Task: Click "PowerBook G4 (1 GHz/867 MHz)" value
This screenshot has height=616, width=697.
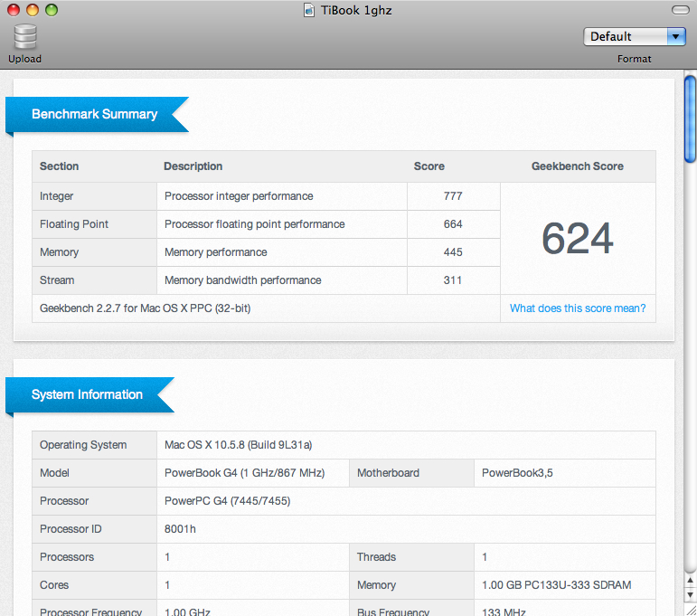Action: point(244,473)
